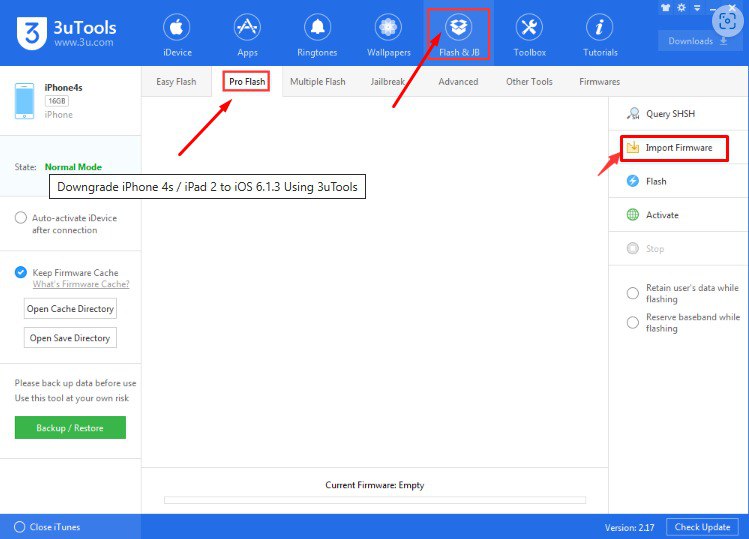Toggle Close iTunes option
The height and width of the screenshot is (539, 749).
(20, 527)
